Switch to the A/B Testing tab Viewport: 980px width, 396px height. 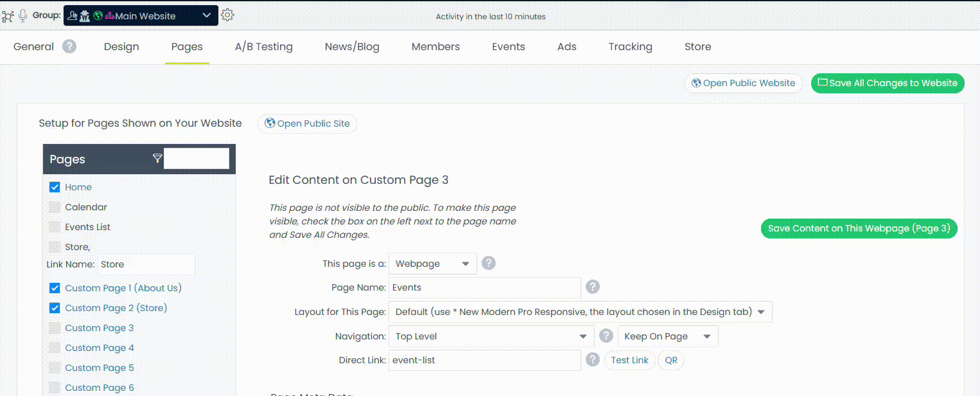263,46
